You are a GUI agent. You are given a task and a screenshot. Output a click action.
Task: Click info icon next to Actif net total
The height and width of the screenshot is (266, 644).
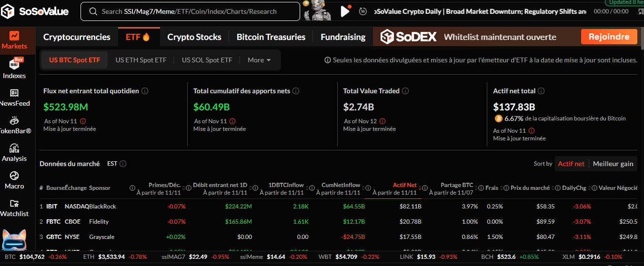[x=541, y=91]
